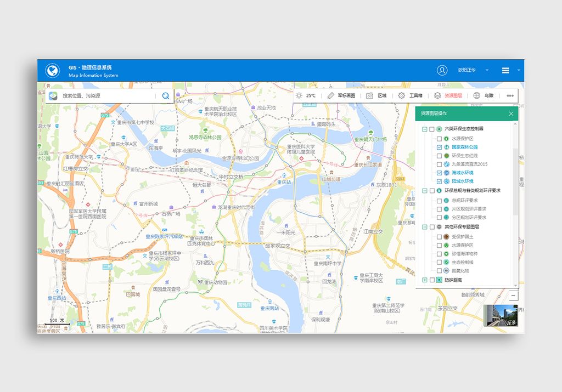Click the 陆域水环境 layer icon
The width and height of the screenshot is (562, 392).
click(447, 181)
